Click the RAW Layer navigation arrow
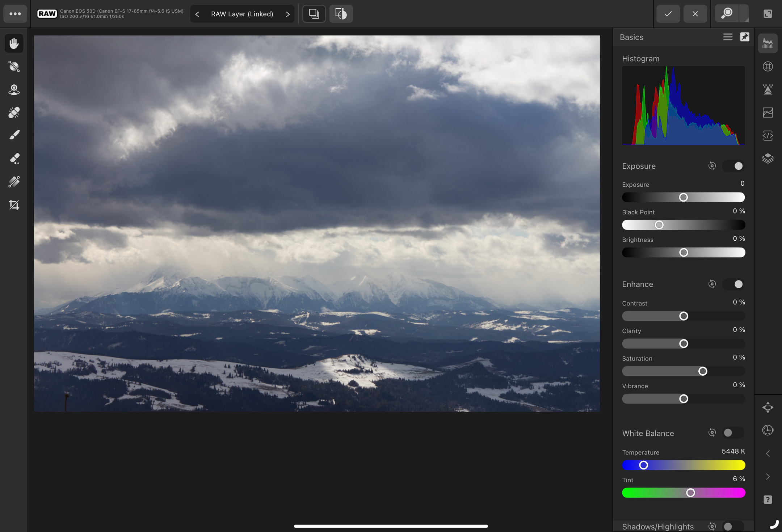Screen dimensions: 782x532 pyautogui.click(x=288, y=13)
